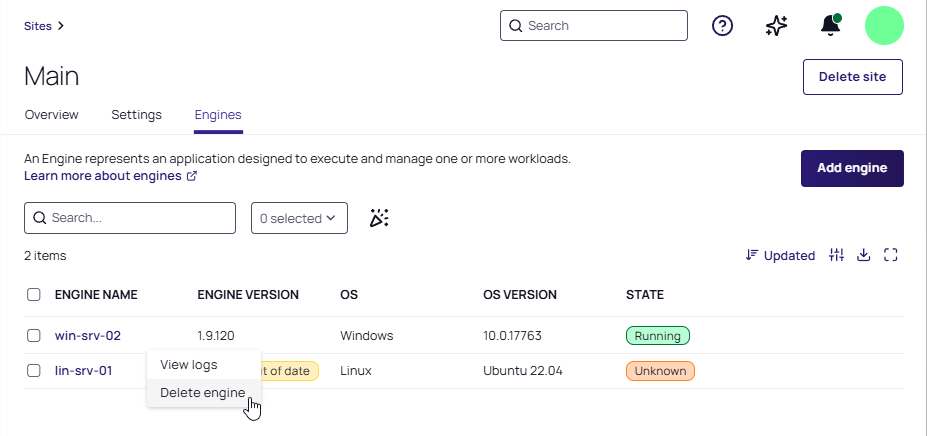Check the win-srv-02 row checkbox
The image size is (927, 436).
[34, 336]
